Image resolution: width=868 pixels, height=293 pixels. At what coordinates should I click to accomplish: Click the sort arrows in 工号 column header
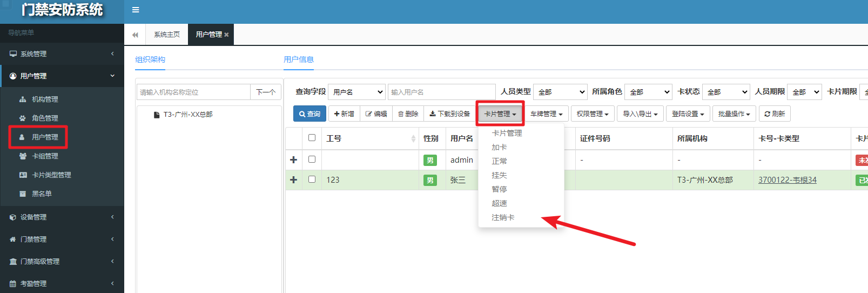pos(413,139)
